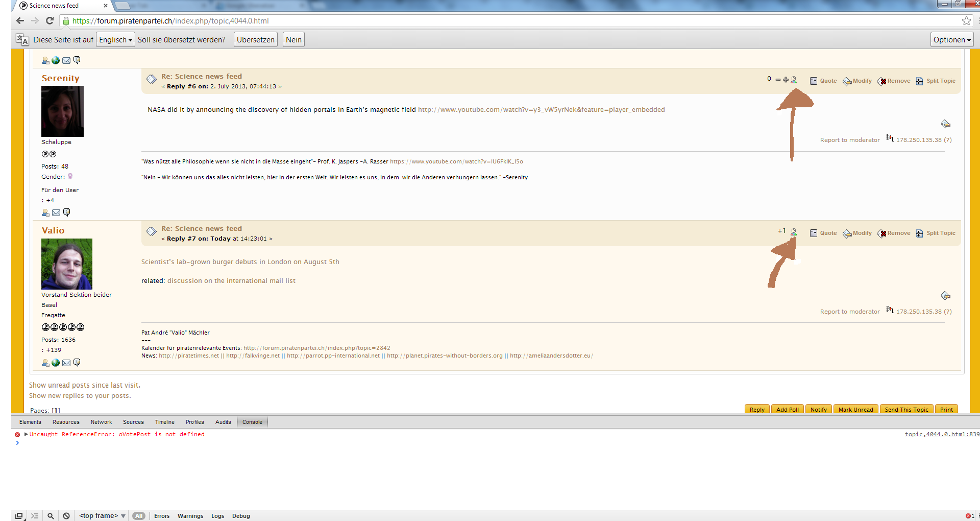
Task: Reload the page using the refresh button
Action: coord(50,21)
